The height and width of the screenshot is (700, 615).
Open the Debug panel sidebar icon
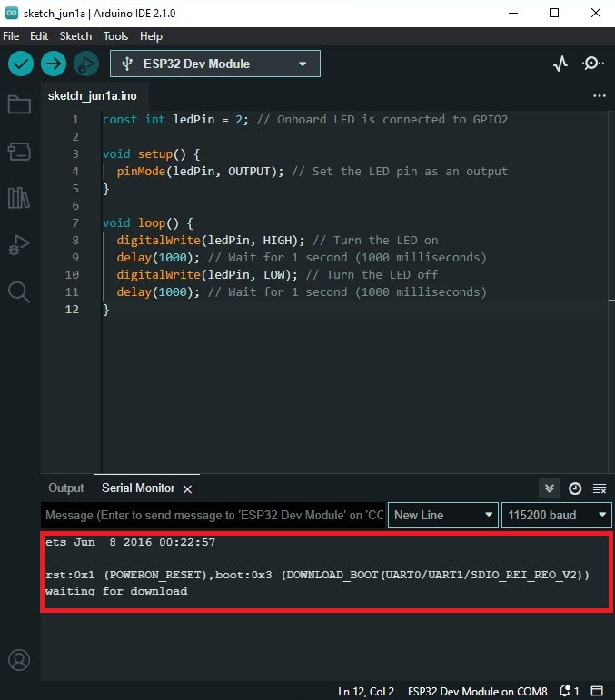[x=19, y=244]
